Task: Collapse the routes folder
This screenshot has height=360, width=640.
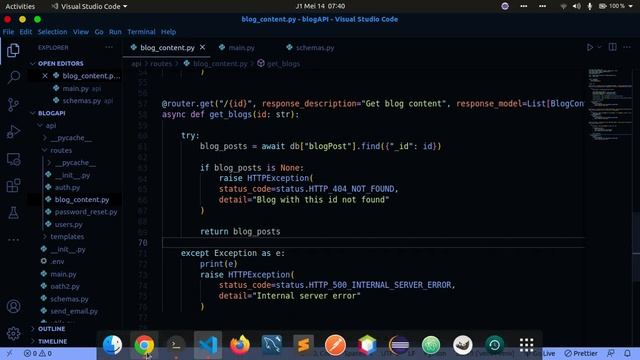Action: 44,150
